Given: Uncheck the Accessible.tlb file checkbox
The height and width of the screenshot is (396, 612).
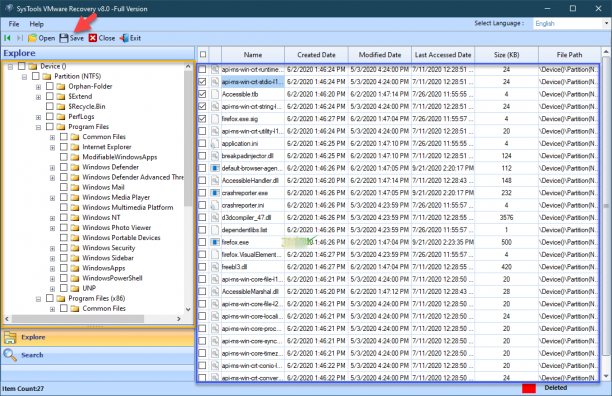Looking at the screenshot, I should [x=202, y=94].
